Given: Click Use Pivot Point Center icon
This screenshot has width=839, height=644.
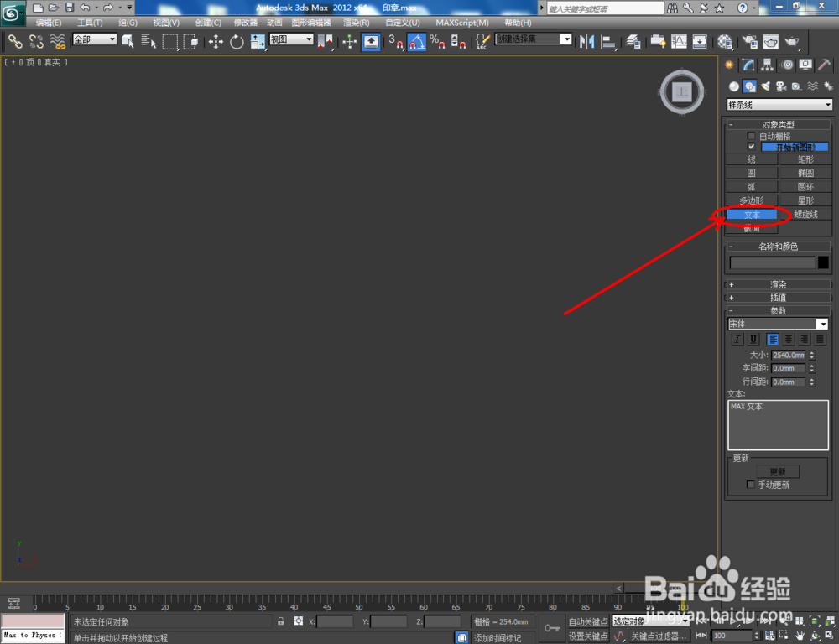Looking at the screenshot, I should tap(326, 41).
